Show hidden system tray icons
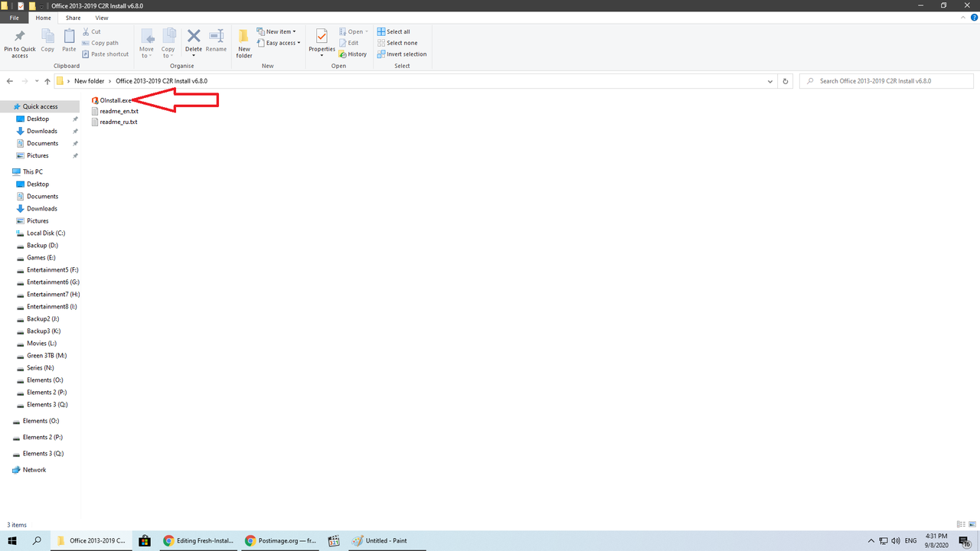980x551 pixels. coord(870,540)
